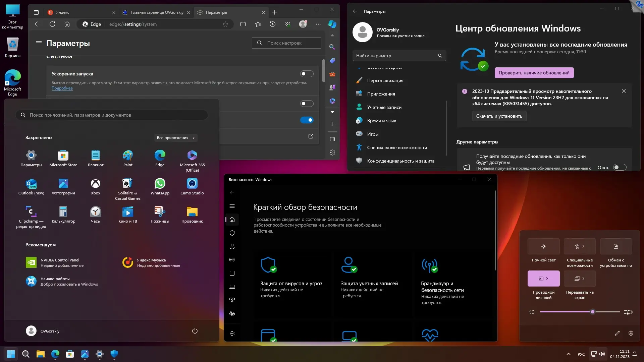This screenshot has height=362, width=644.
Task: Open WhatsApp from pinned apps
Action: (160, 184)
